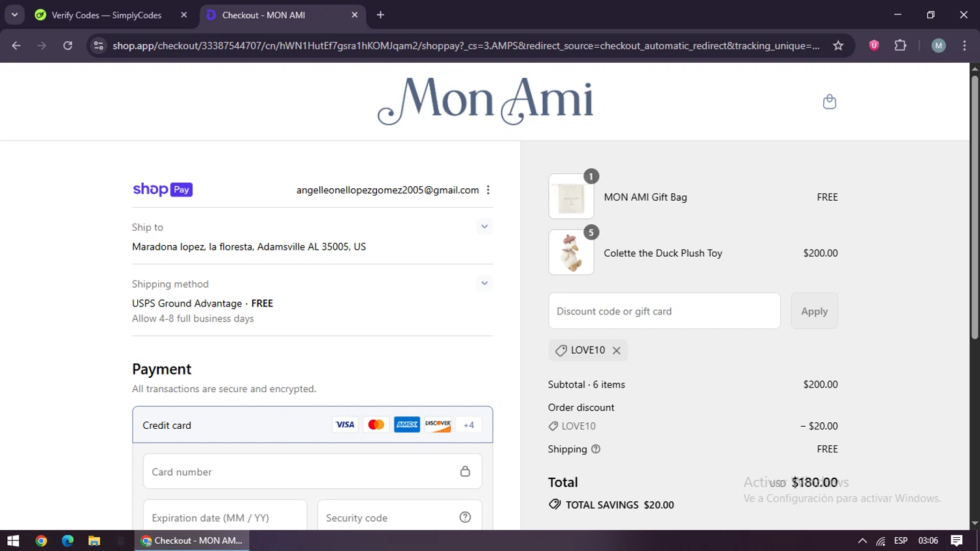
Task: Open the MON AMI Gift Bag thumbnail
Action: click(571, 196)
